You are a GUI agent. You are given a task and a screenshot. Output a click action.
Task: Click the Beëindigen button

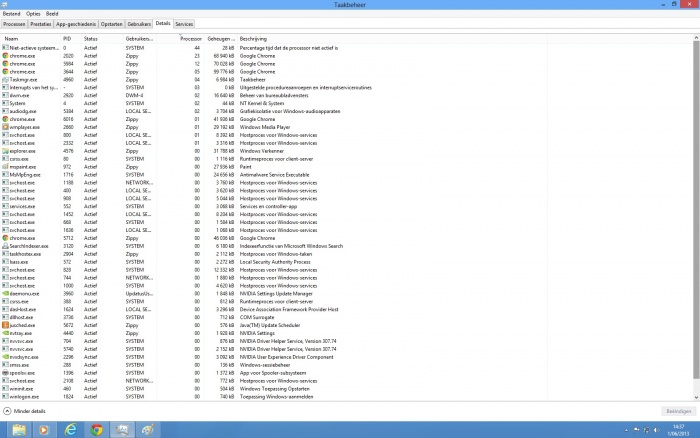(x=679, y=411)
